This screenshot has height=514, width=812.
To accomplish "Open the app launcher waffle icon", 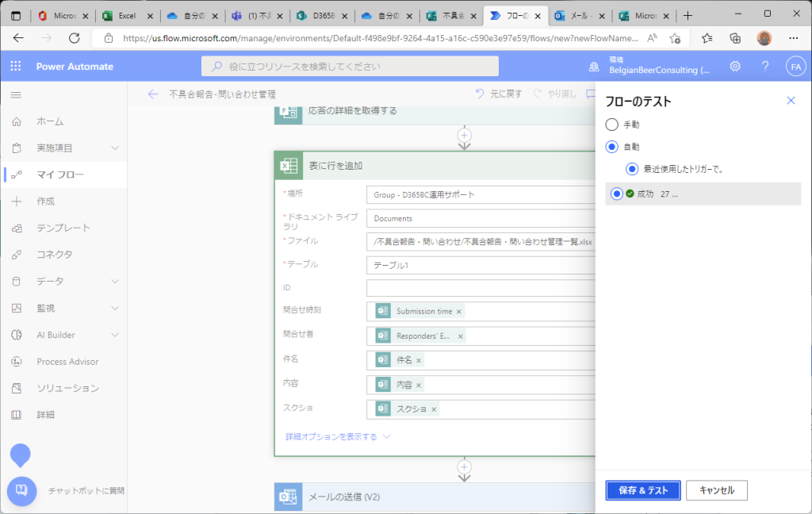I will [16, 67].
